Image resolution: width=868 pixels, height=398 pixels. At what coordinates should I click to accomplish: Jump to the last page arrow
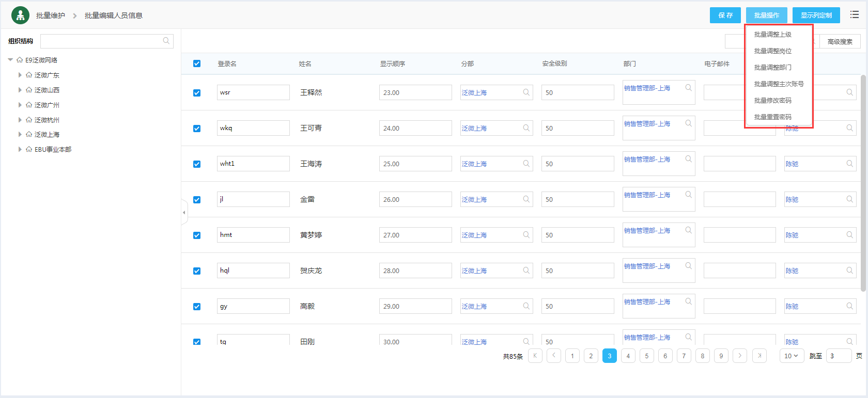point(759,356)
